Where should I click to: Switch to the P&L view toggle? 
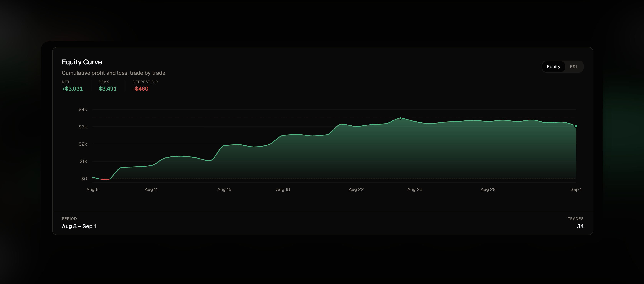[574, 67]
